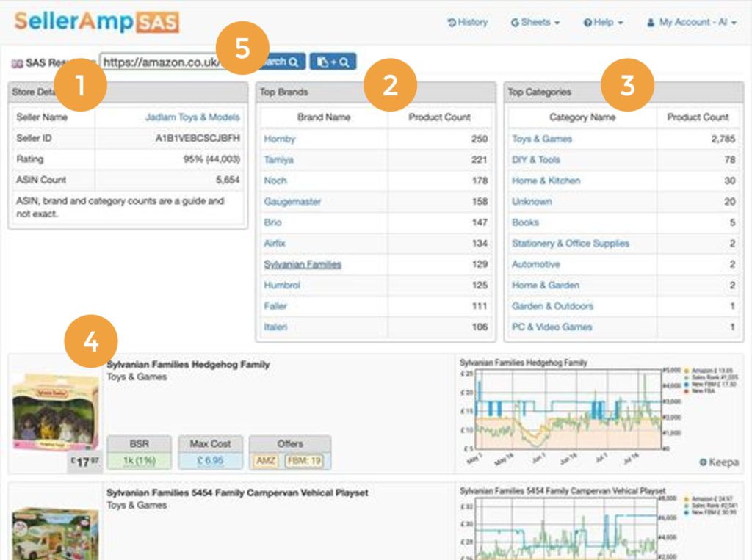Select the Home & Kitchen category
The image size is (752, 560).
point(546,181)
